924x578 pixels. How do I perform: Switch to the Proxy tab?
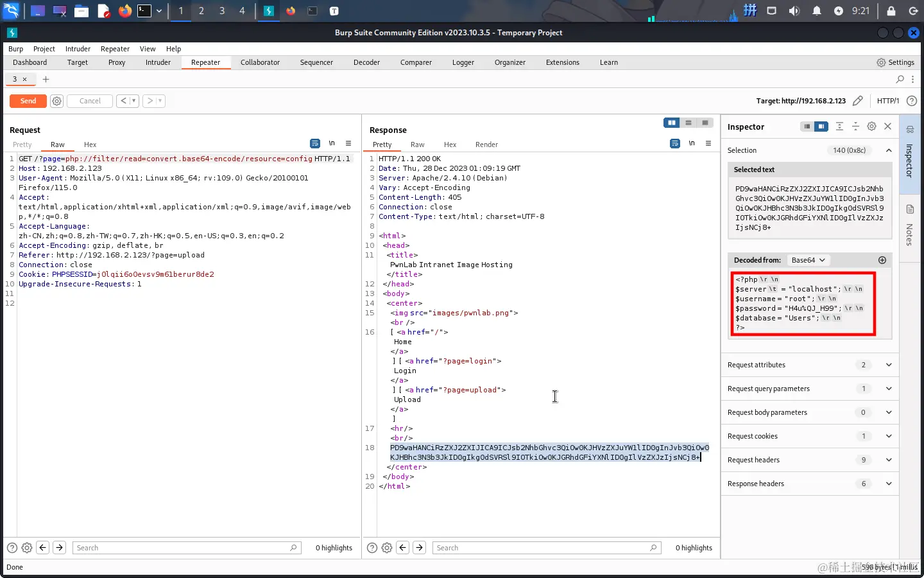coord(117,62)
